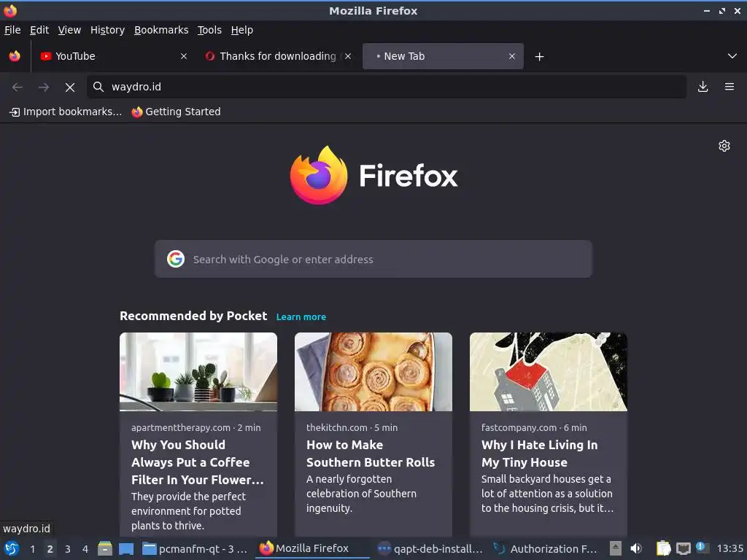Click the back navigation arrow
The width and height of the screenshot is (747, 560).
point(18,87)
